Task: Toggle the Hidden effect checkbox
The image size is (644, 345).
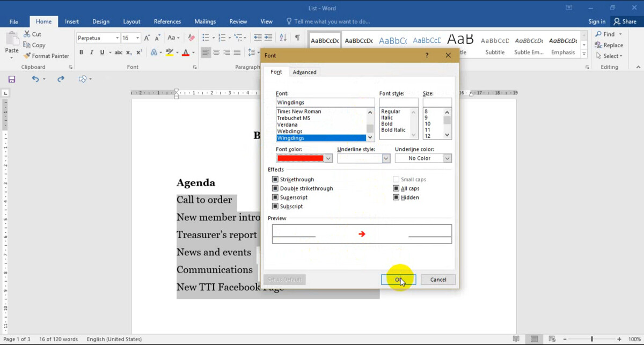Action: tap(396, 197)
